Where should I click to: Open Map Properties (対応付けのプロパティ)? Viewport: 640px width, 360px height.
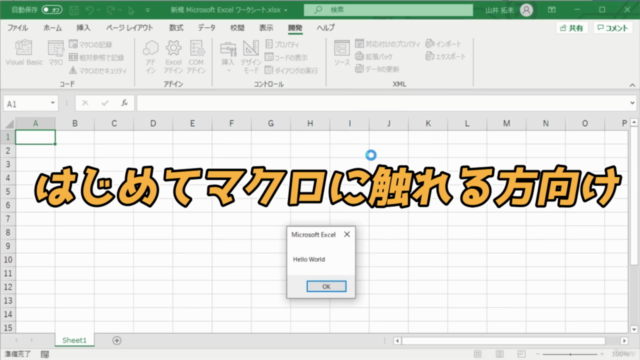pyautogui.click(x=387, y=44)
